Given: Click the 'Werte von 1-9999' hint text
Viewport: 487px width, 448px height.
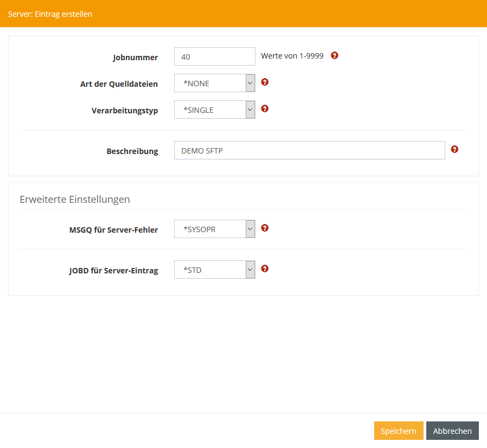Looking at the screenshot, I should click(292, 56).
